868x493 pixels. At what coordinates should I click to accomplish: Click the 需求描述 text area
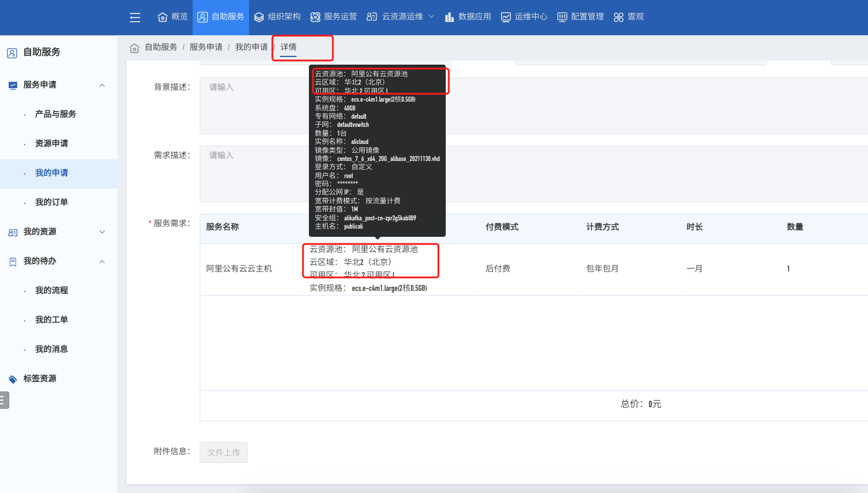click(534, 174)
